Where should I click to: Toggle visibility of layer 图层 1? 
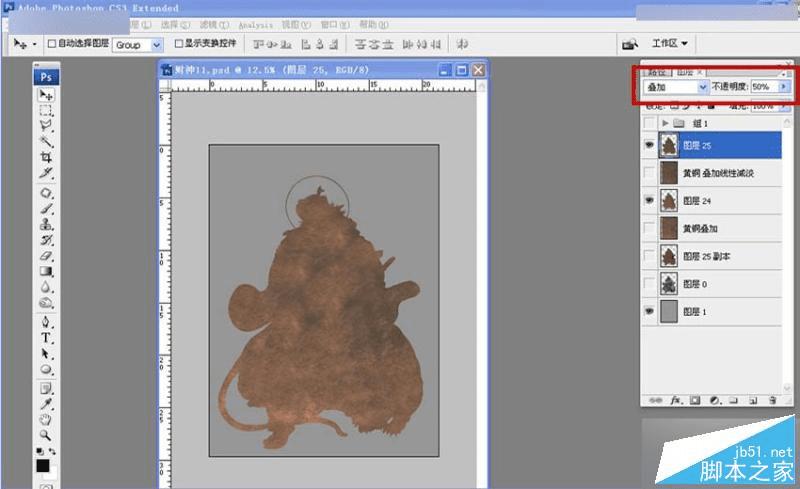coord(650,312)
